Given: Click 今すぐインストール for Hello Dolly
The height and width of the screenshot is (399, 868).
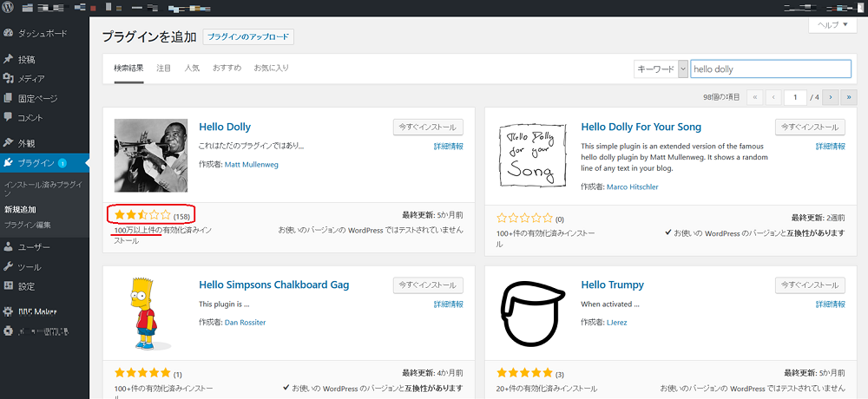Looking at the screenshot, I should (428, 127).
